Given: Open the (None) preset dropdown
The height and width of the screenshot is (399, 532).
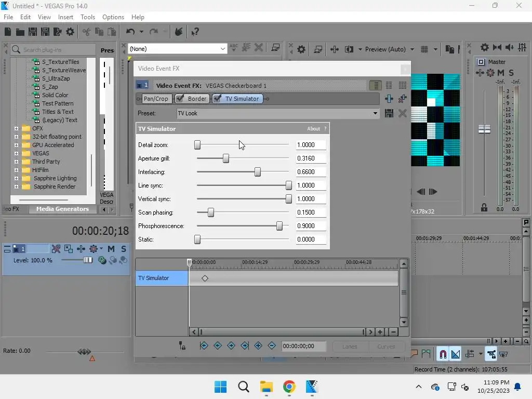Looking at the screenshot, I should pos(222,49).
